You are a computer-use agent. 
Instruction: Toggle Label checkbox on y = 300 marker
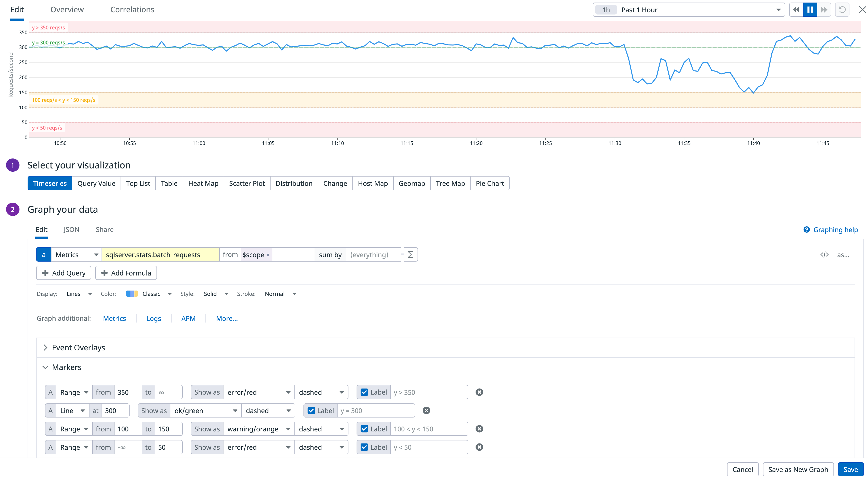[311, 410]
